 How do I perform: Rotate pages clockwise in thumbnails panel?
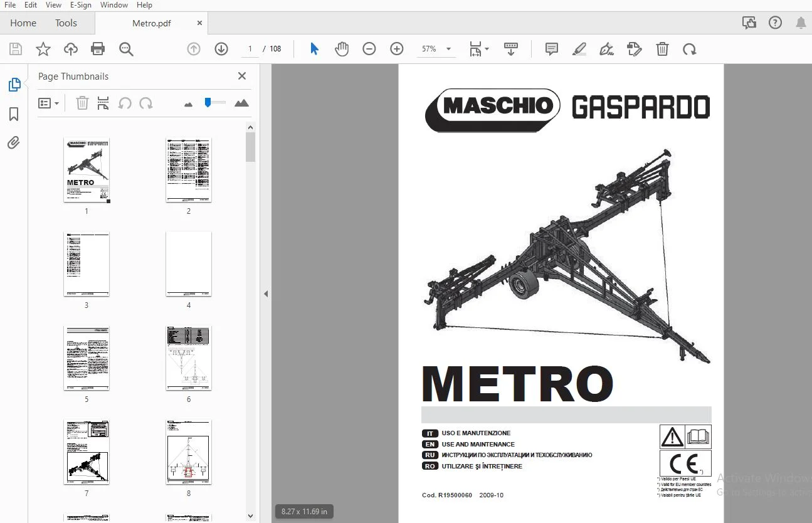click(x=146, y=103)
